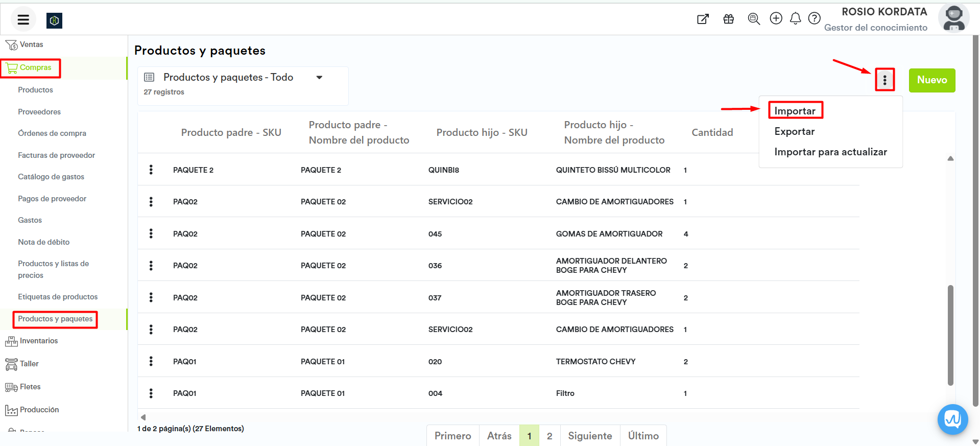Open the gift box icon
Image resolution: width=980 pixels, height=446 pixels.
coord(728,19)
